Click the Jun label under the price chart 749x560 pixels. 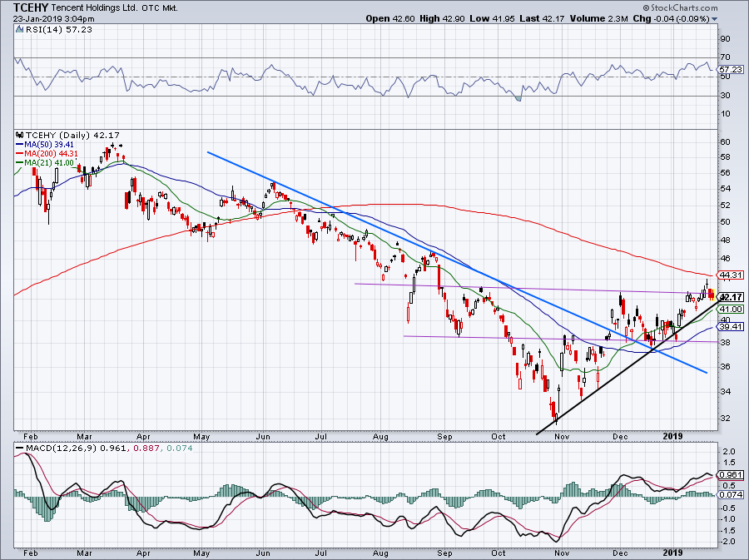pyautogui.click(x=263, y=436)
